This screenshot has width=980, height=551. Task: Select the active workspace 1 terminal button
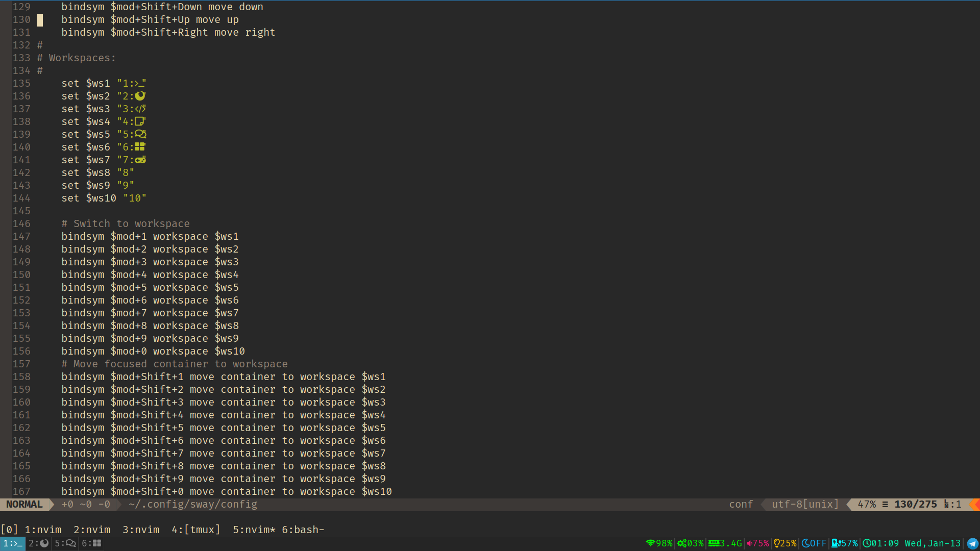tap(12, 543)
